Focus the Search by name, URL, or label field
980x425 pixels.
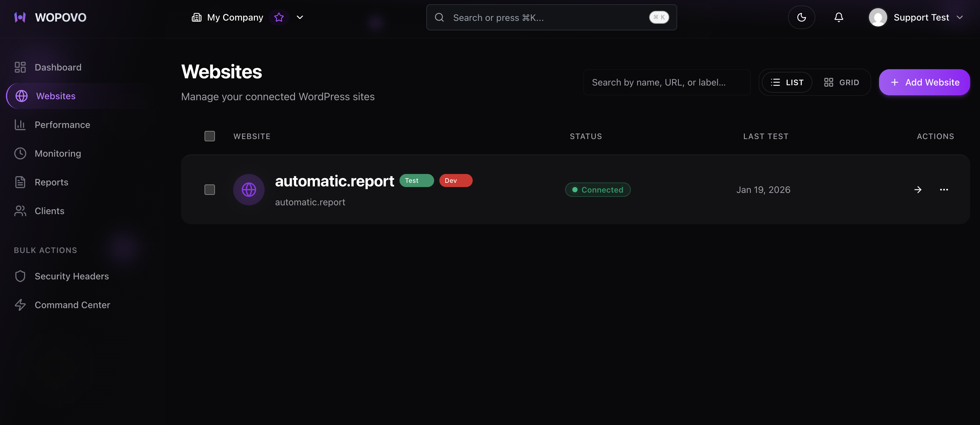click(x=666, y=83)
